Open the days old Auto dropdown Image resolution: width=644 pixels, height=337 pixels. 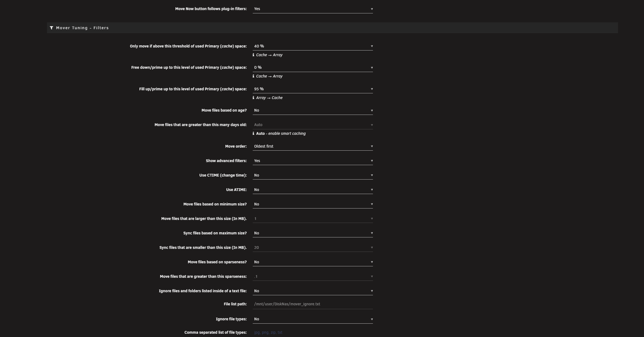pyautogui.click(x=313, y=125)
